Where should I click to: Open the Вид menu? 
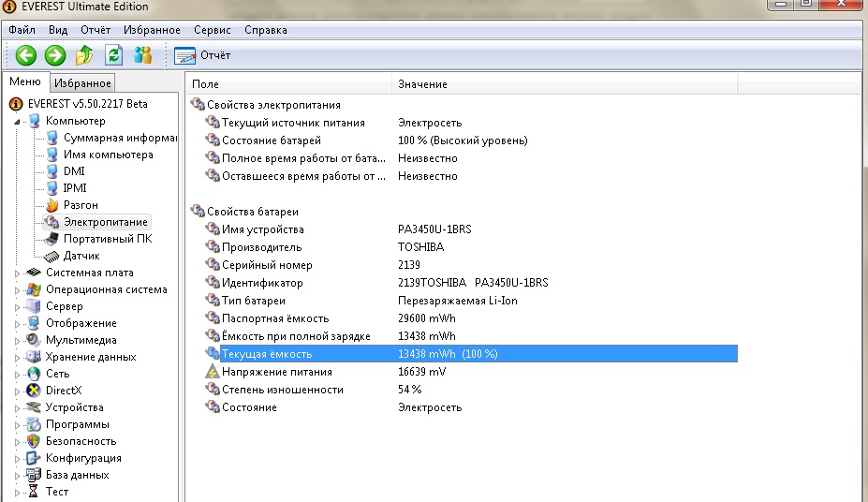[x=57, y=30]
